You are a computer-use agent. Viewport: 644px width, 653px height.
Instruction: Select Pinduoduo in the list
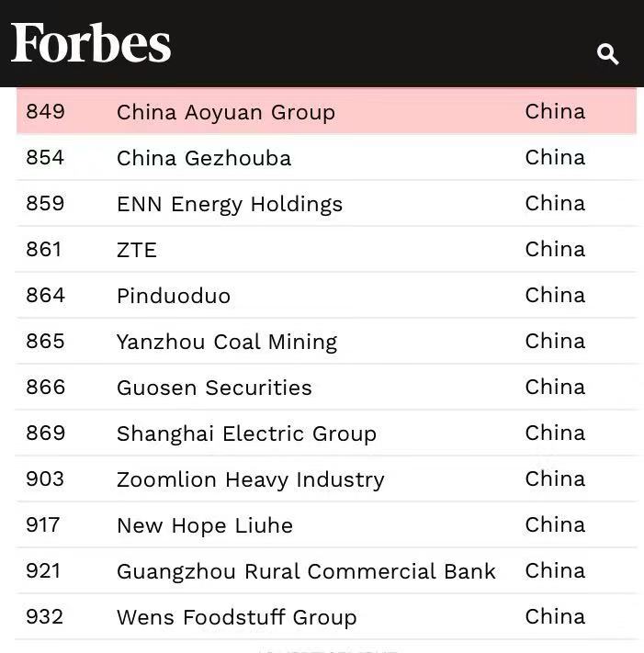pos(173,296)
